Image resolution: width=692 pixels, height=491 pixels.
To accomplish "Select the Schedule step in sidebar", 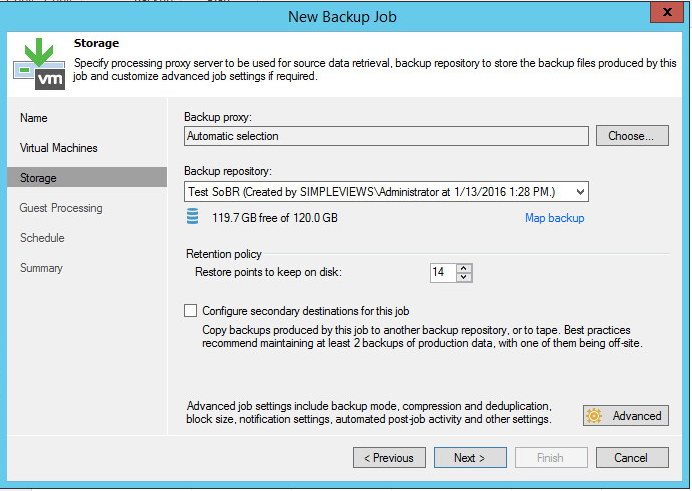I will 42,238.
